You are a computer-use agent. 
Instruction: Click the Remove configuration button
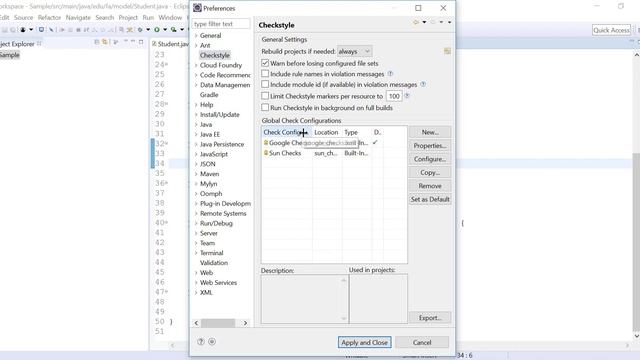pyautogui.click(x=430, y=186)
